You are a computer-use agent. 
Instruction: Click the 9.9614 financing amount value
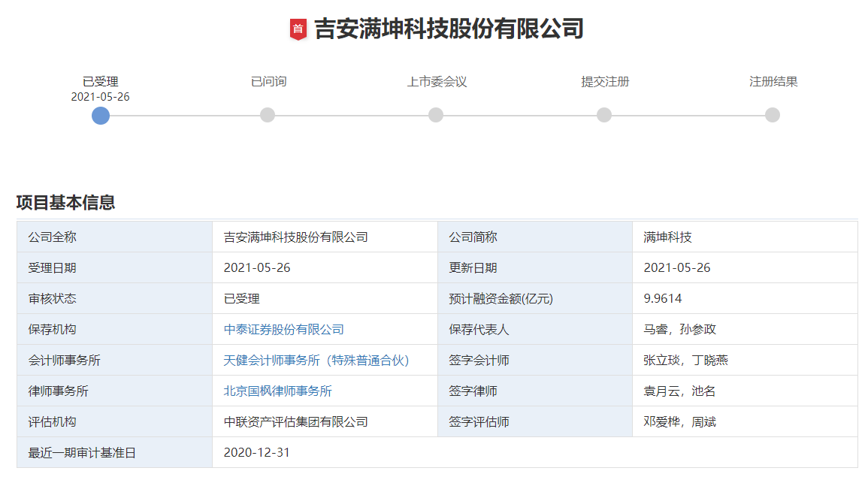[x=663, y=299]
